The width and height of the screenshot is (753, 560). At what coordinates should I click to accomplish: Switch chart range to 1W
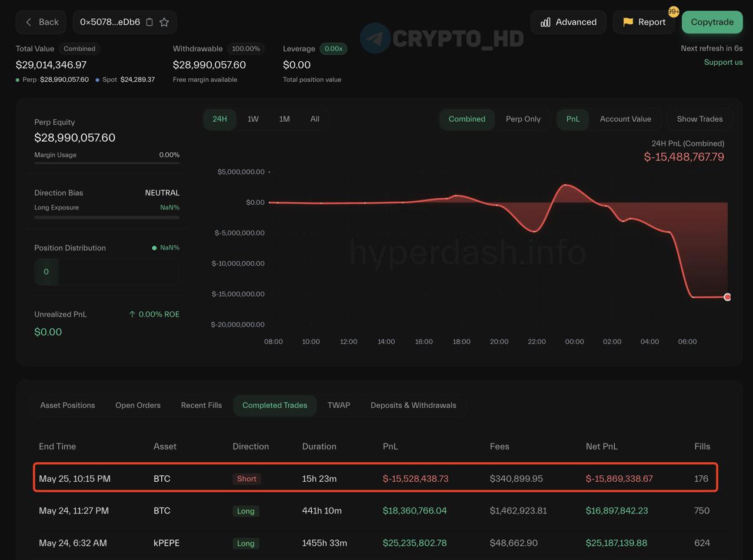click(253, 119)
